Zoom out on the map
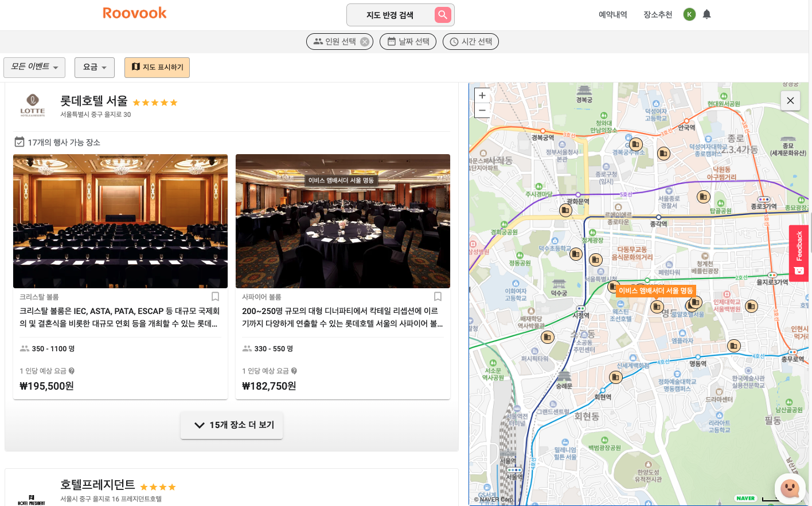 482,110
